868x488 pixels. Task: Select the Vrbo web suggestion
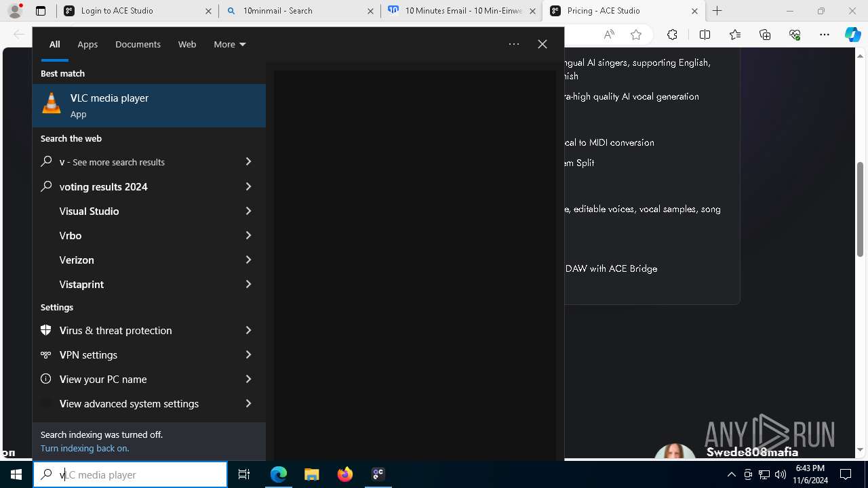coord(132,235)
